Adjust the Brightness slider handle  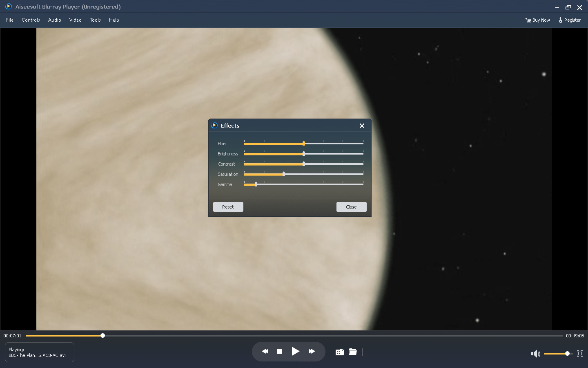[x=304, y=153]
